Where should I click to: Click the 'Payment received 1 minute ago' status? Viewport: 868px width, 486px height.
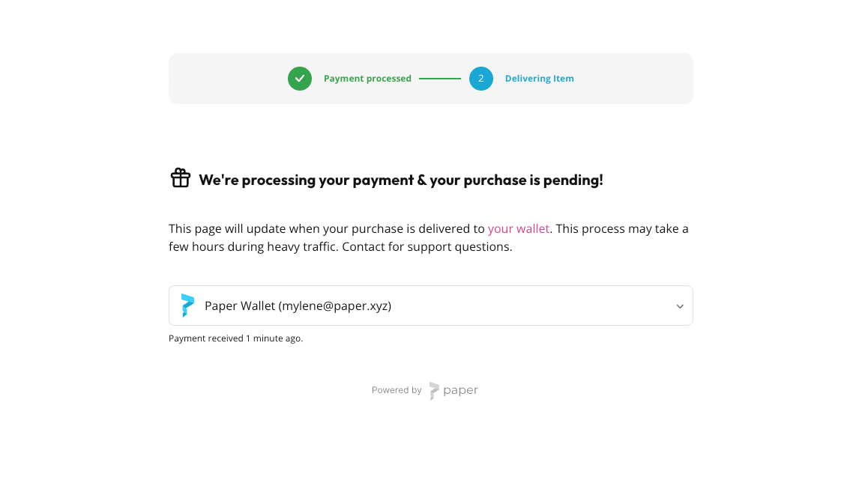point(236,338)
